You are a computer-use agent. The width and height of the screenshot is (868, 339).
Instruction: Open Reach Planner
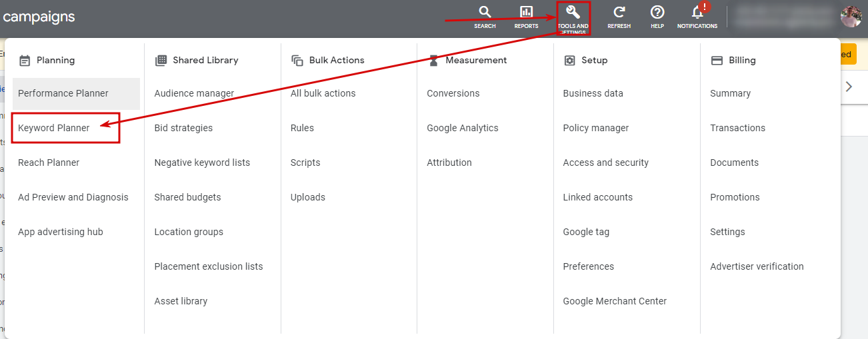49,163
